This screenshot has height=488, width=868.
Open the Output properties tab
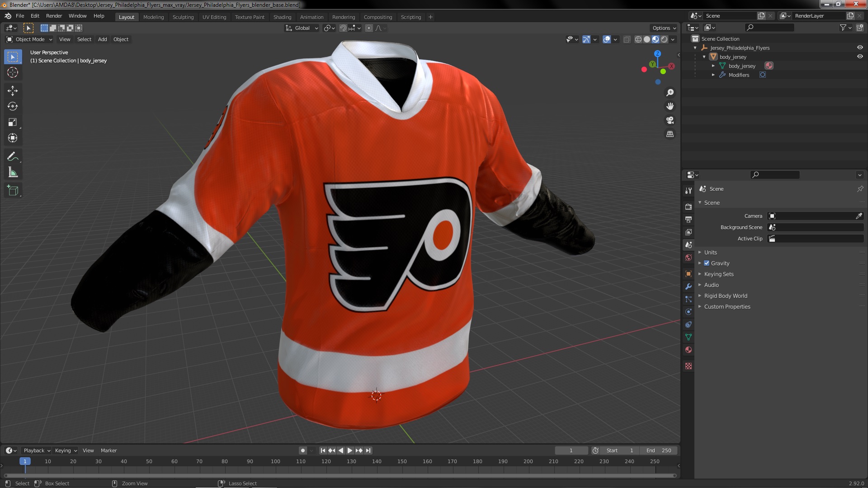click(x=689, y=219)
